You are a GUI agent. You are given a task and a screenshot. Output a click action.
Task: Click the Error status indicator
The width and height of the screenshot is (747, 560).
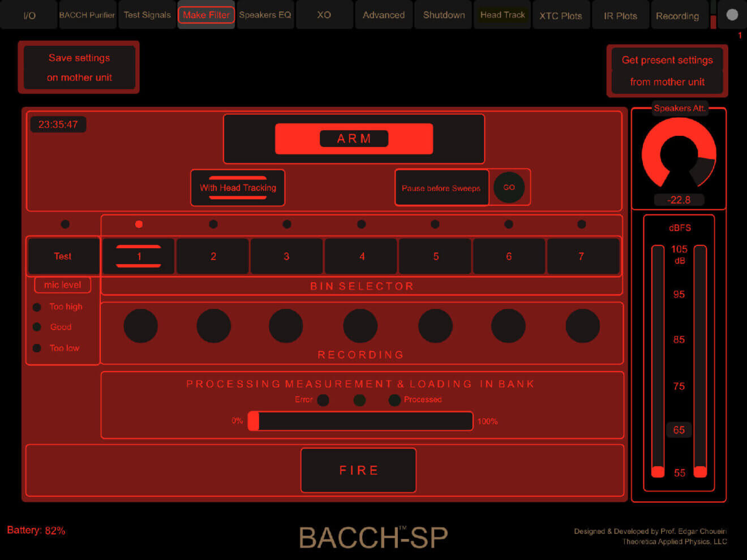coord(323,400)
